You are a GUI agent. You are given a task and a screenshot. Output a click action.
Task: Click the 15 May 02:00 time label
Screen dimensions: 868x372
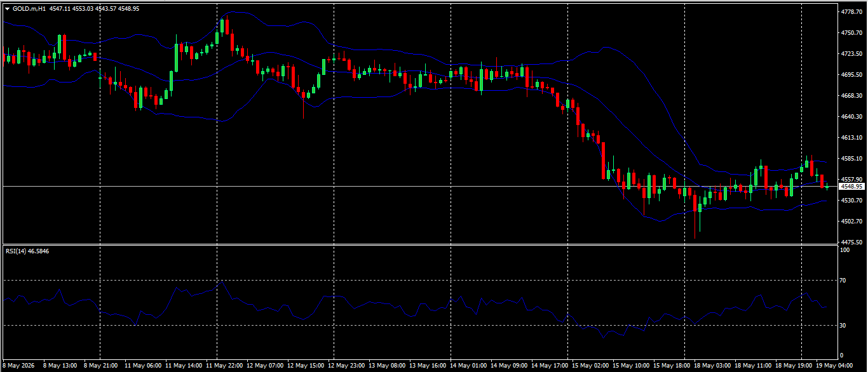pos(590,366)
